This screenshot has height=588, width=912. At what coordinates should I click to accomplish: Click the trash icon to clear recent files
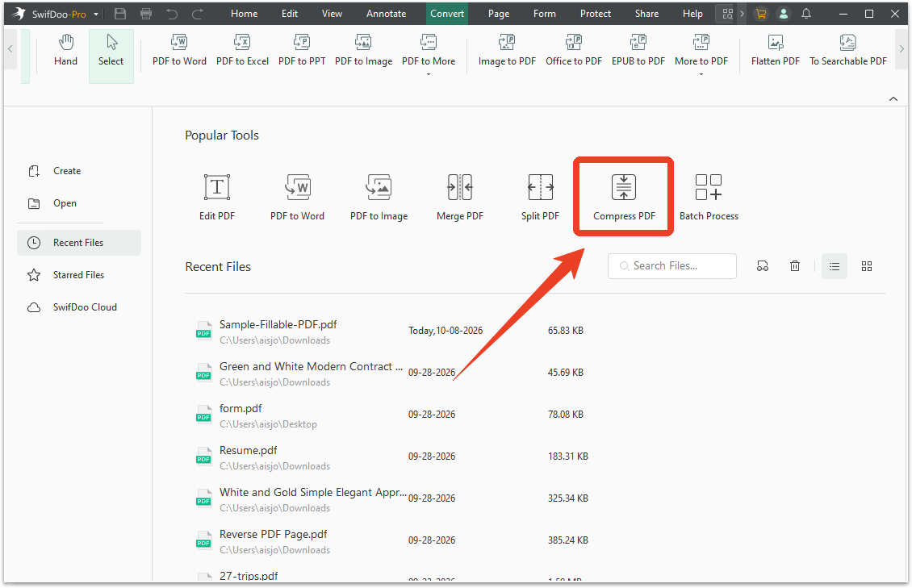point(795,266)
